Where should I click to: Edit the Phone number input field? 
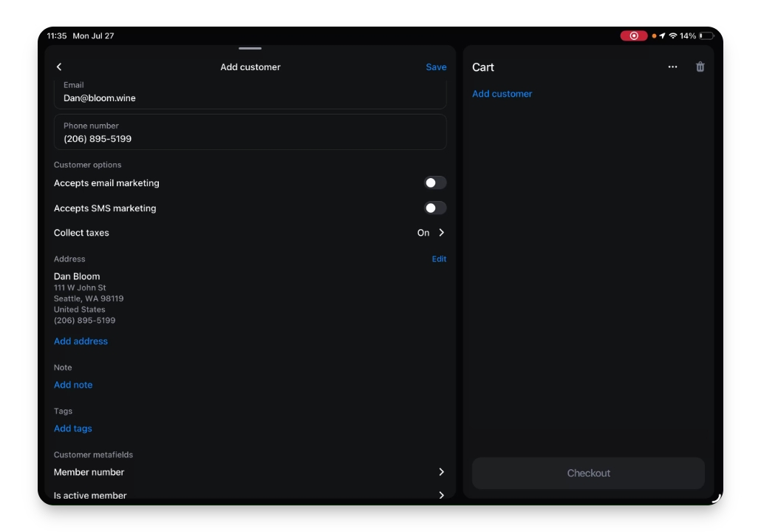[x=250, y=132]
